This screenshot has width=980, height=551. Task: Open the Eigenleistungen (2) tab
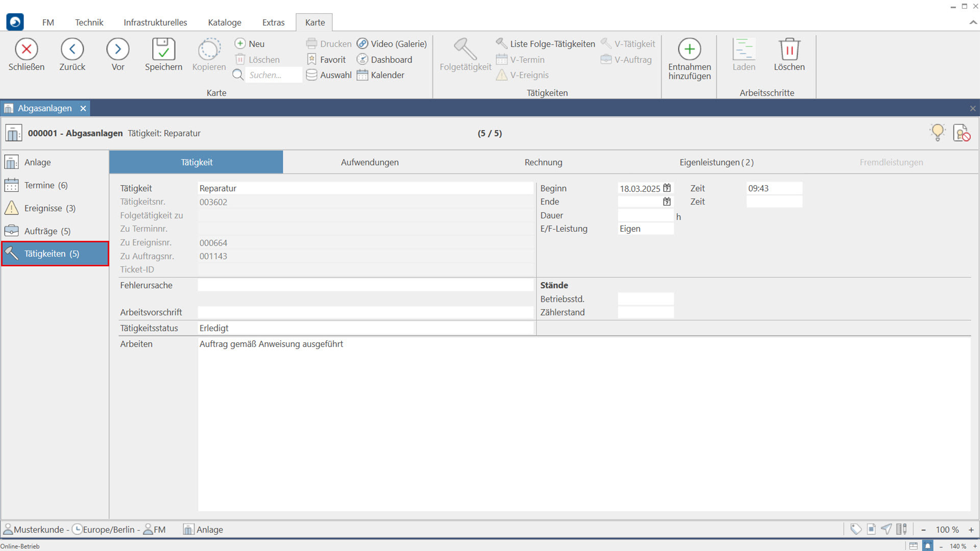tap(716, 162)
